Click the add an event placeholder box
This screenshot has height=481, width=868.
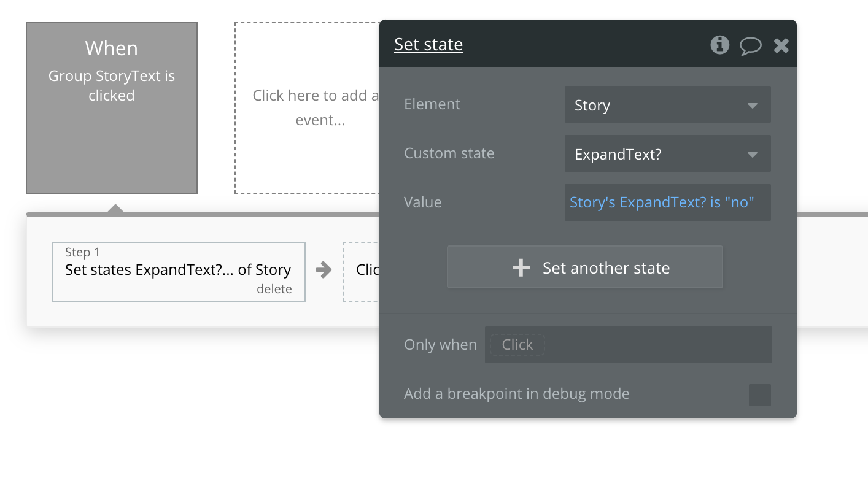click(307, 108)
